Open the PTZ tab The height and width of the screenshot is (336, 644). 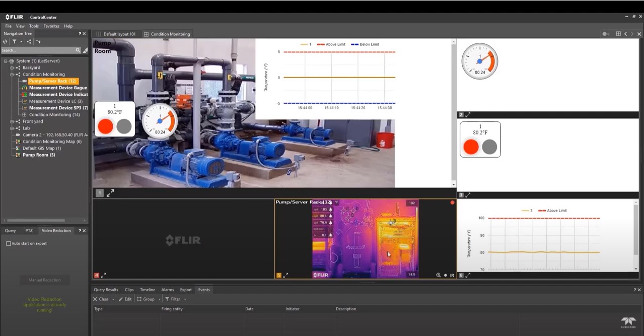[x=29, y=231]
